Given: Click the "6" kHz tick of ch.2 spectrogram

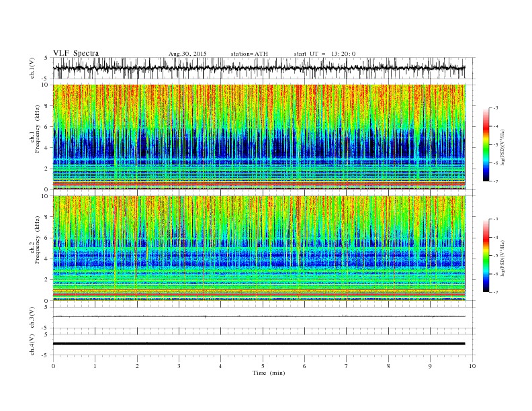Looking at the screenshot, I should (46, 238).
